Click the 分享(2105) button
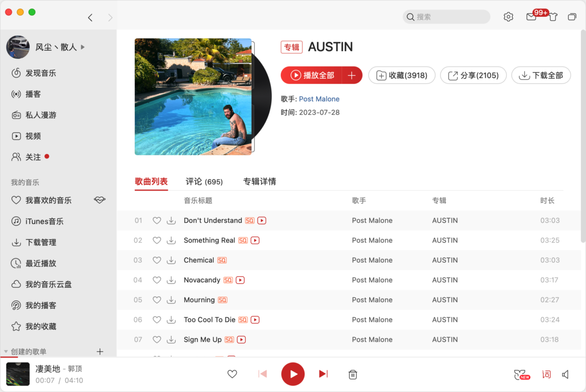This screenshot has height=392, width=586. pyautogui.click(x=473, y=75)
